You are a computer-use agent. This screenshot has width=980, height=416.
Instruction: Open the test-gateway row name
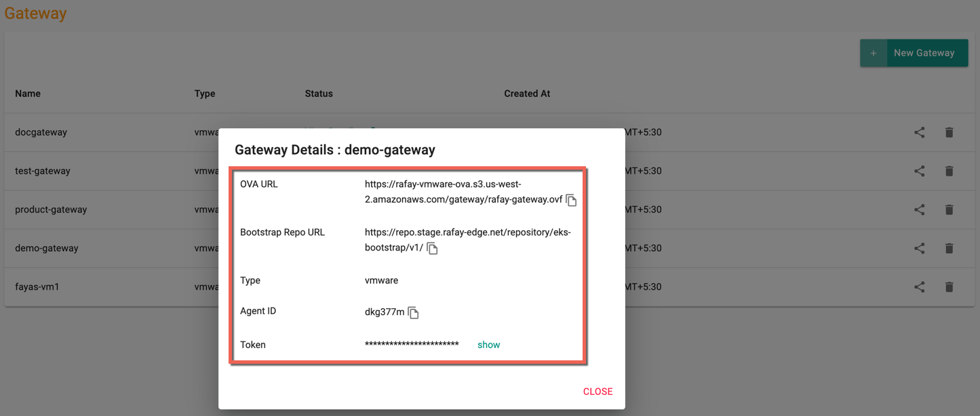[43, 171]
